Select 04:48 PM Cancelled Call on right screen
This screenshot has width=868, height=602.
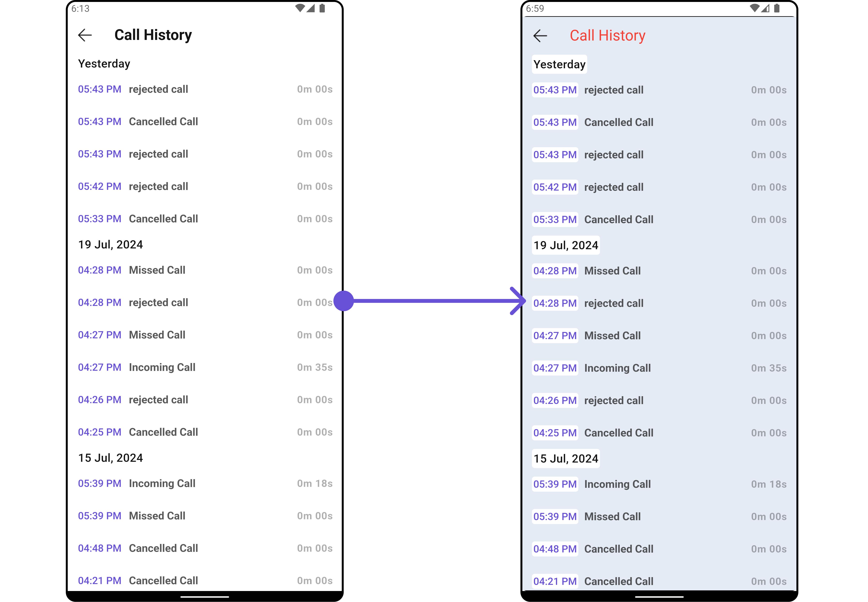[x=618, y=549]
